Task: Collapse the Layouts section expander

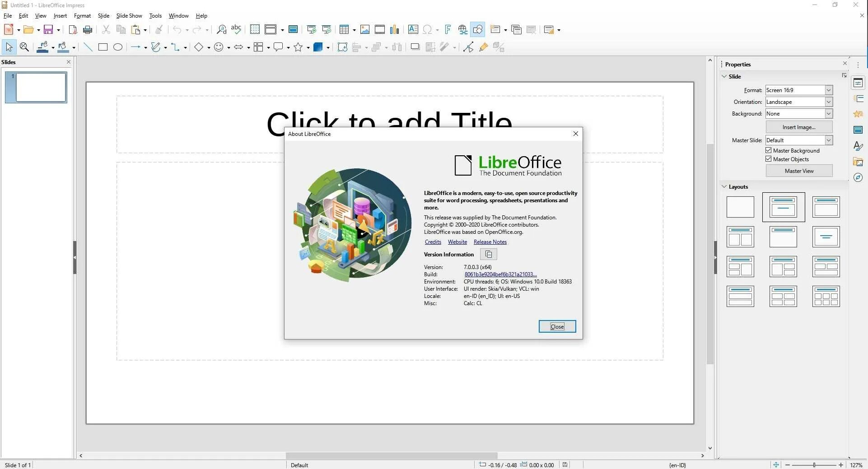Action: point(724,186)
